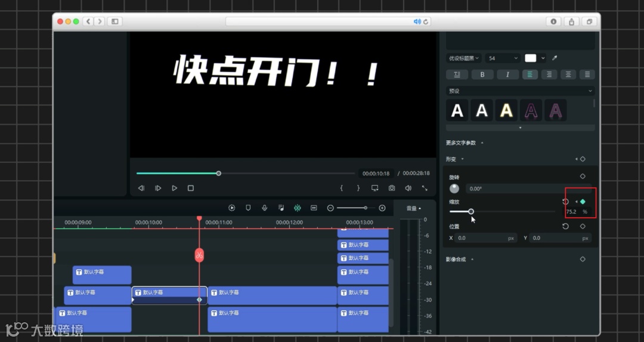Screen dimensions: 644x342
Task: Expand the preview to fullscreen
Action: coord(425,188)
